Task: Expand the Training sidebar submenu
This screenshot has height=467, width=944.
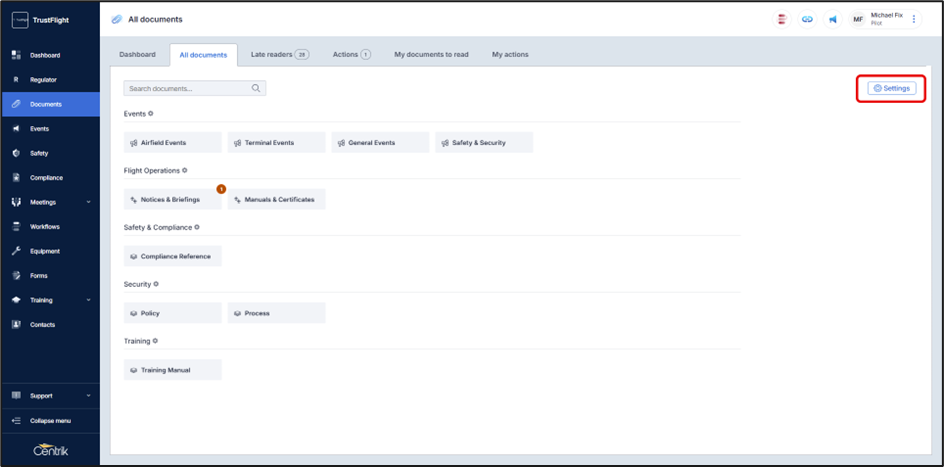Action: pyautogui.click(x=88, y=300)
